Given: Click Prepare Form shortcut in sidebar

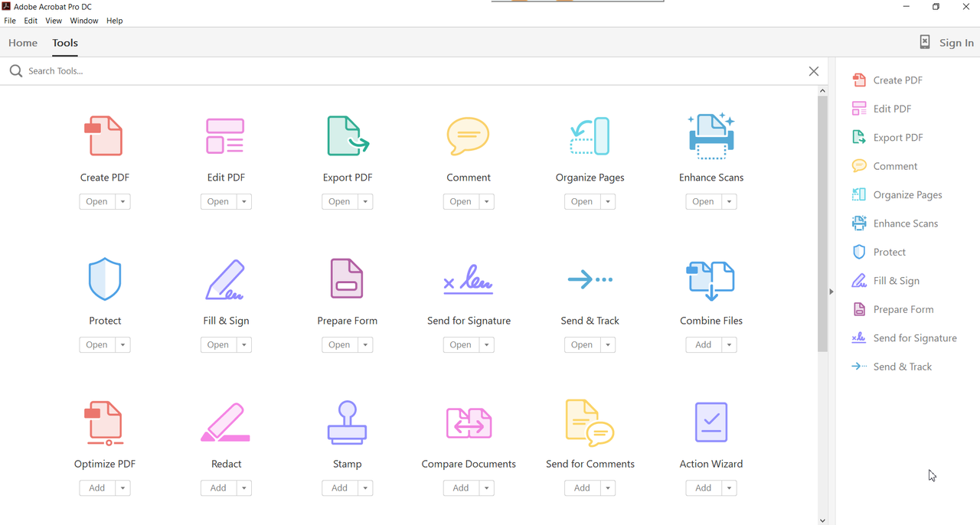Looking at the screenshot, I should 893,310.
